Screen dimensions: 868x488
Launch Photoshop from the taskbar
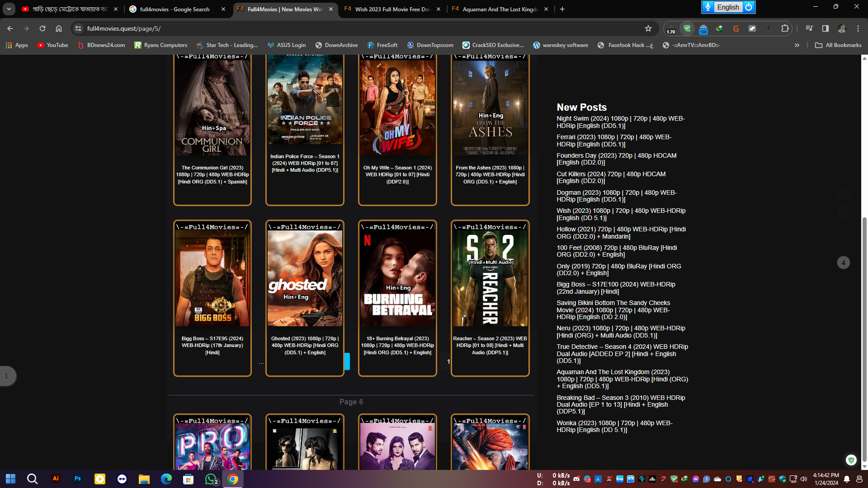click(x=77, y=479)
